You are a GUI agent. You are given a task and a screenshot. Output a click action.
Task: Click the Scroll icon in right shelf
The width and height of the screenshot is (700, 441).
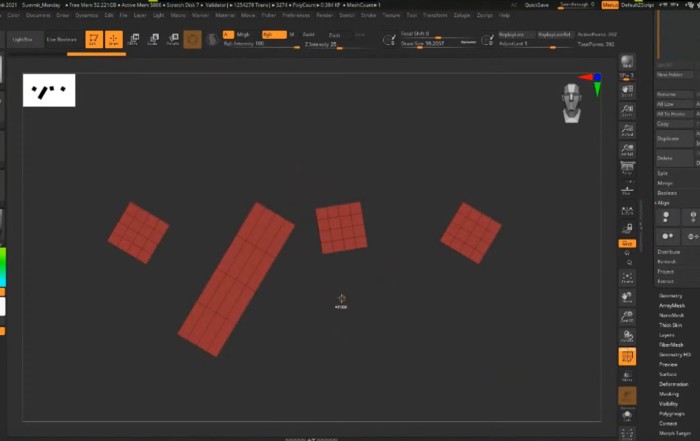tap(627, 89)
